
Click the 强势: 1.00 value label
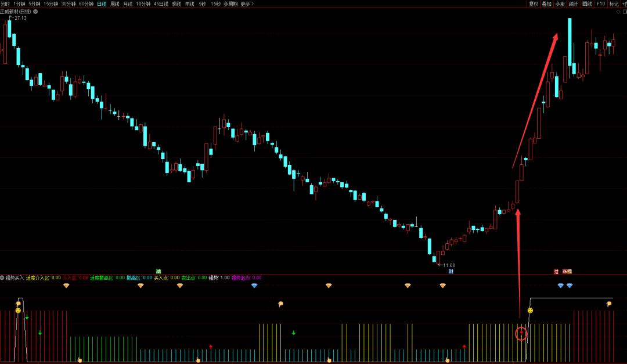(x=219, y=277)
